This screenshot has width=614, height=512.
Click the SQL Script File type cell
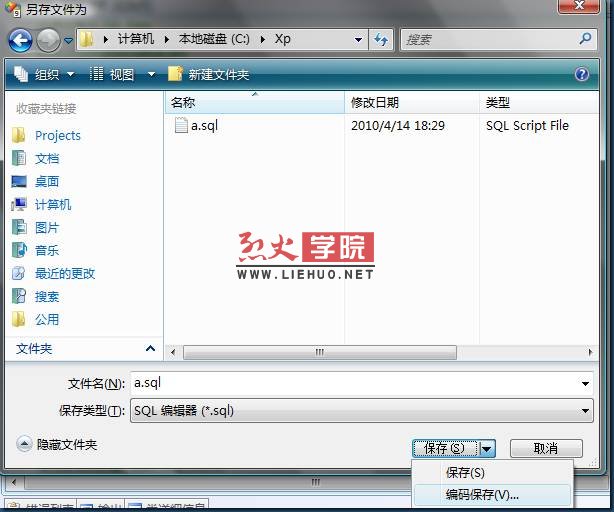coord(527,126)
